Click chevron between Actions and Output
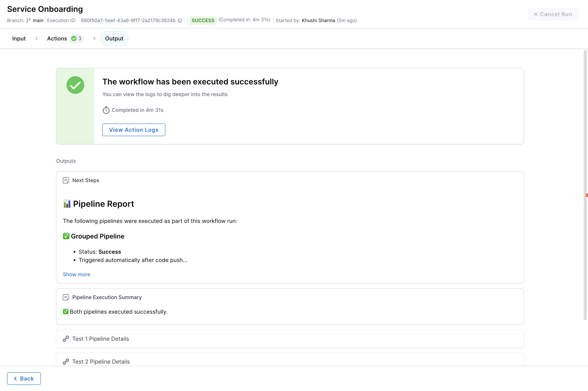 (94, 38)
